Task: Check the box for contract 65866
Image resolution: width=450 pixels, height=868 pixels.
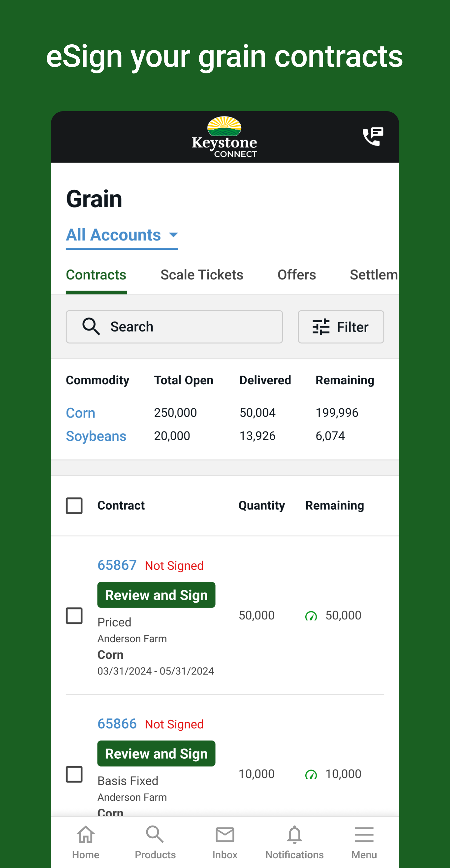Action: click(74, 774)
